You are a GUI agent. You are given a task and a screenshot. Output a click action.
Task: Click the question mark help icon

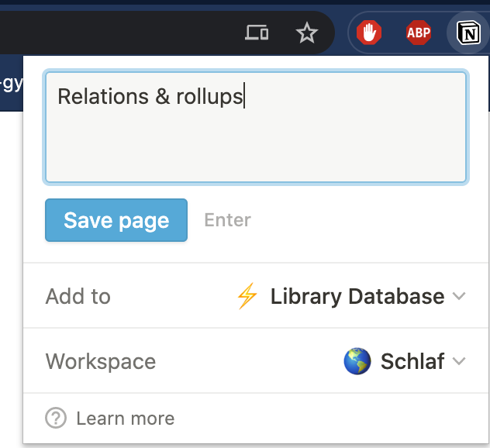pyautogui.click(x=56, y=418)
